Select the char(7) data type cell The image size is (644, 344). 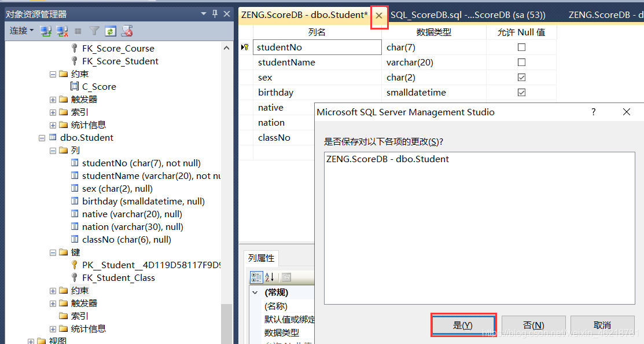[434, 47]
